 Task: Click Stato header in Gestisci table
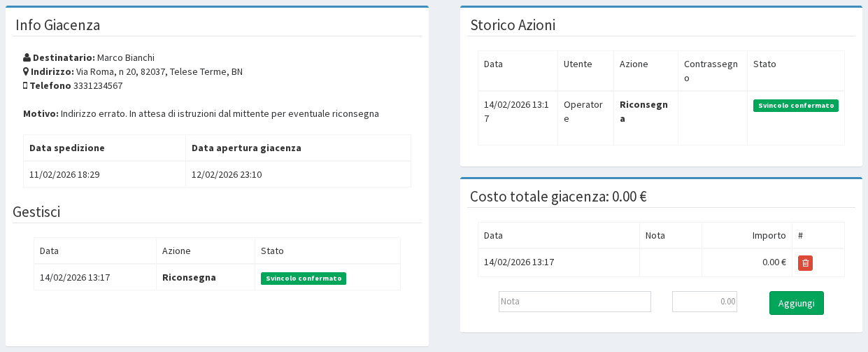pyautogui.click(x=272, y=251)
